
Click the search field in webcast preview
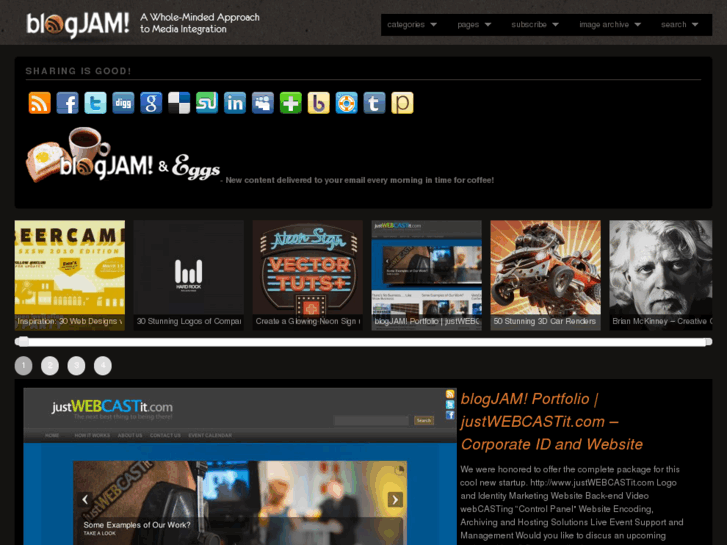coord(371,420)
